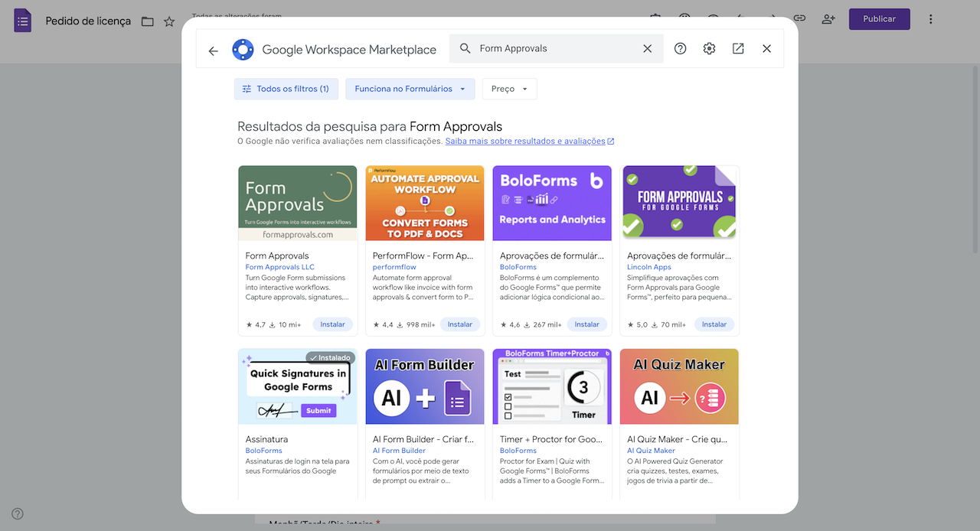Screen dimensions: 980x531
Task: Click the search magnifier icon
Action: pos(465,49)
